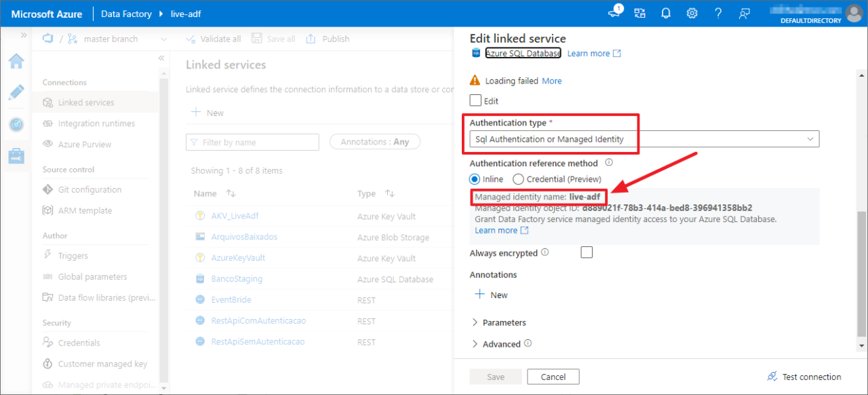Viewport: 868px width, 395px height.
Task: Open the Manage hub toolbox icon
Action: coord(16,155)
